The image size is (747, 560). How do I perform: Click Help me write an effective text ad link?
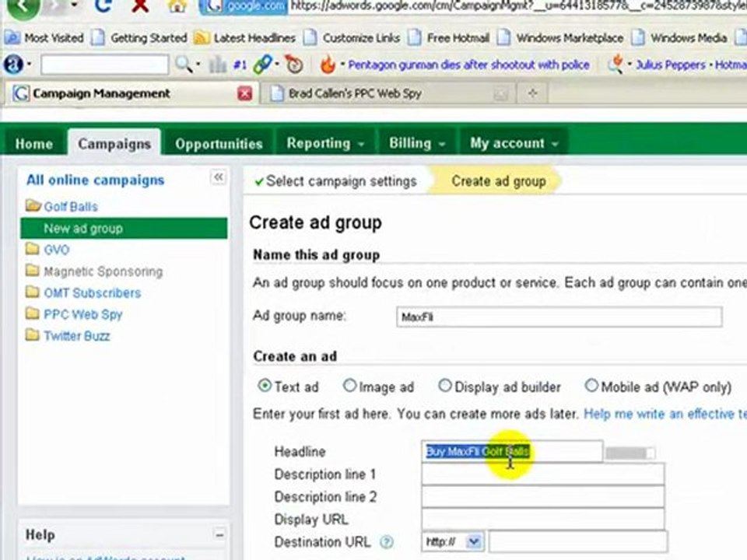coord(665,413)
